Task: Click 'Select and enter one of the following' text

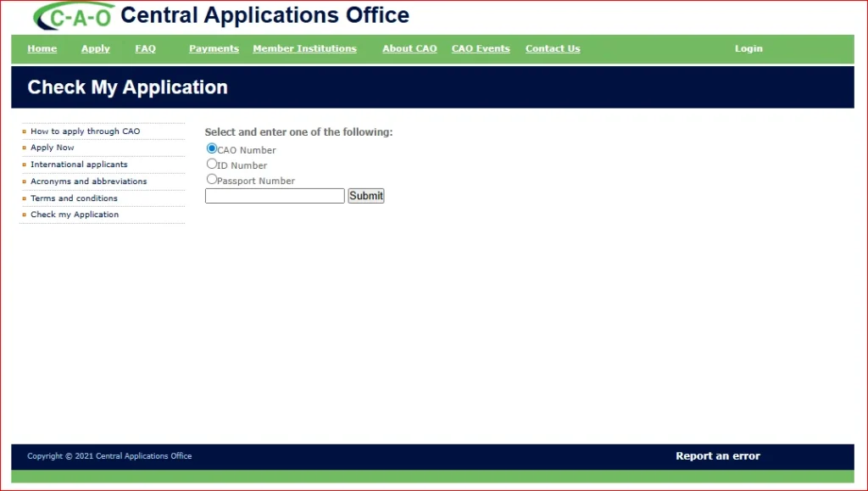Action: coord(298,132)
